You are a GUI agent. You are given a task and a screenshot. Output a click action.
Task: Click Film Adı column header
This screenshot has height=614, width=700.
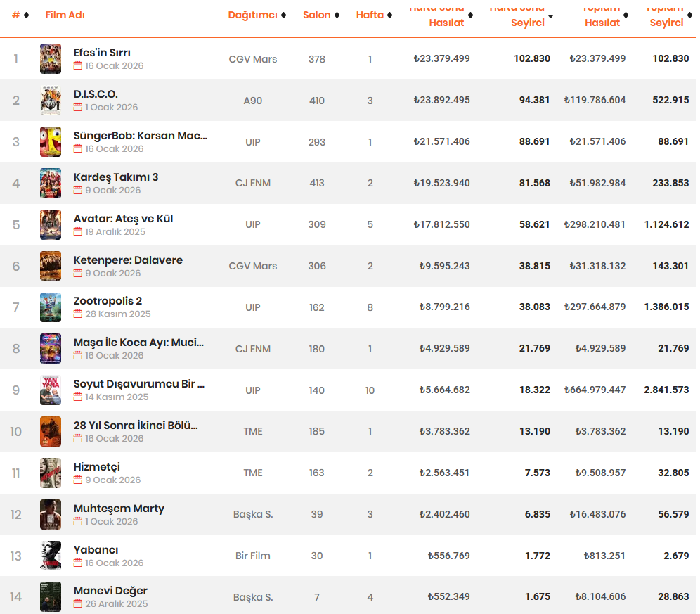click(x=65, y=15)
